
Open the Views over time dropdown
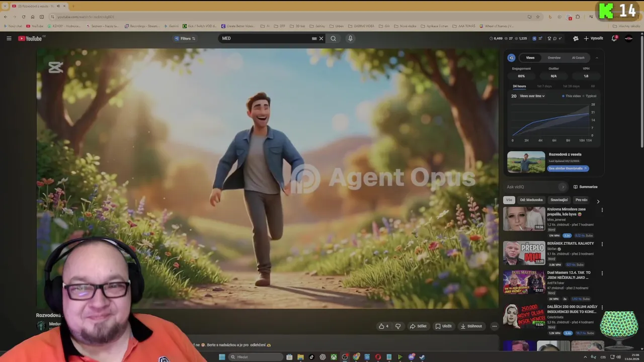point(532,96)
